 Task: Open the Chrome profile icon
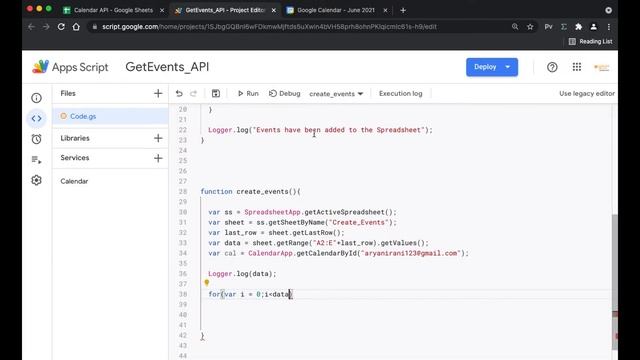(x=593, y=27)
